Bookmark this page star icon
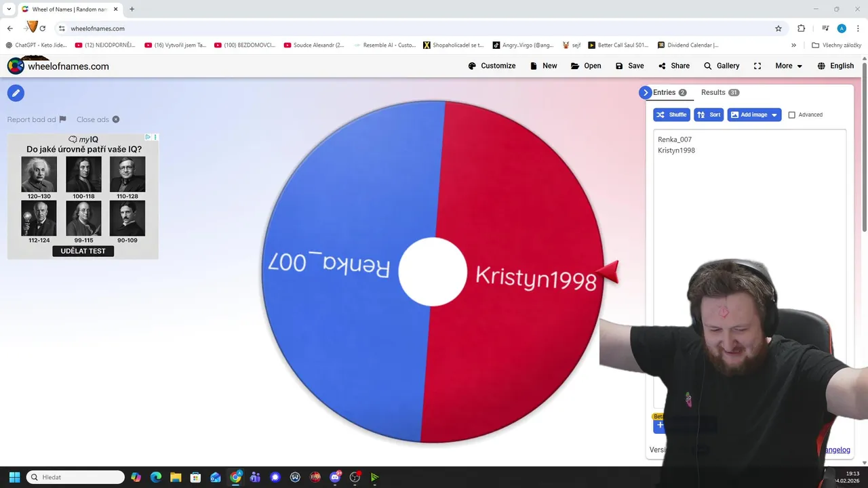 point(778,28)
